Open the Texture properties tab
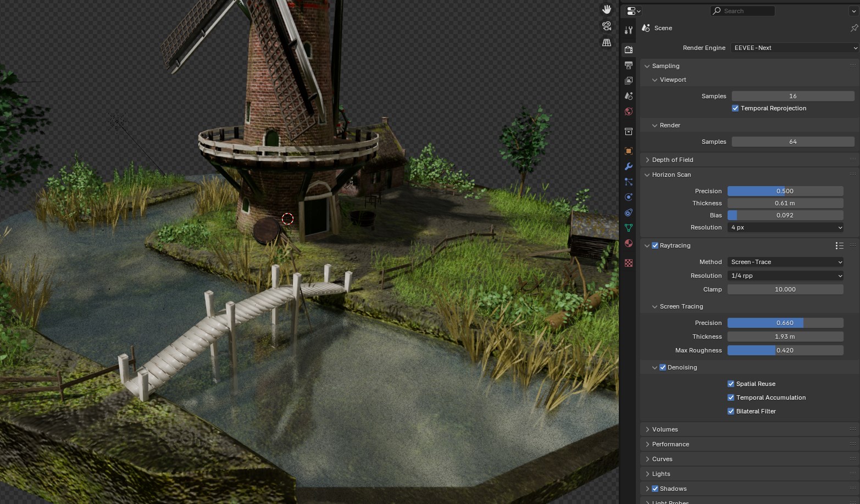Image resolution: width=860 pixels, height=504 pixels. point(629,263)
